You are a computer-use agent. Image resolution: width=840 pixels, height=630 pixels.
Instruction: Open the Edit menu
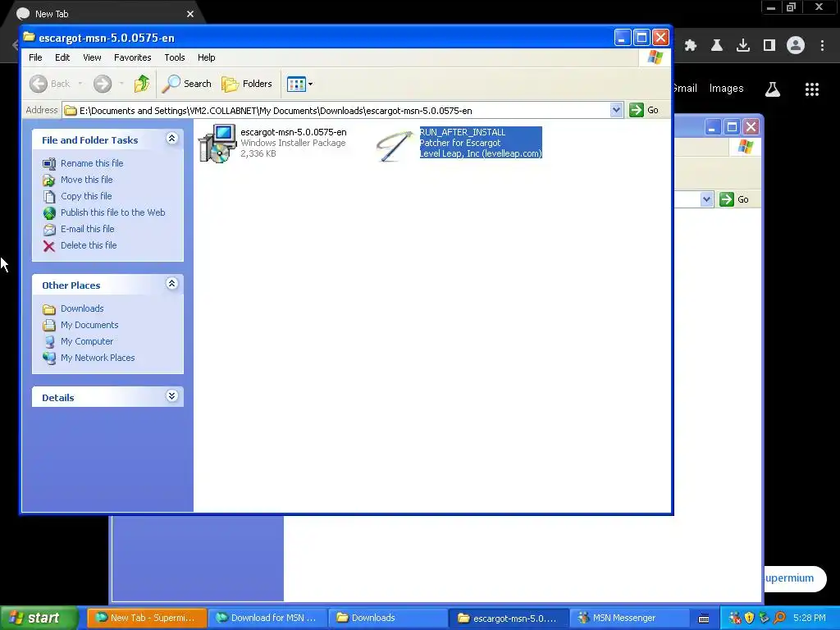click(x=62, y=57)
